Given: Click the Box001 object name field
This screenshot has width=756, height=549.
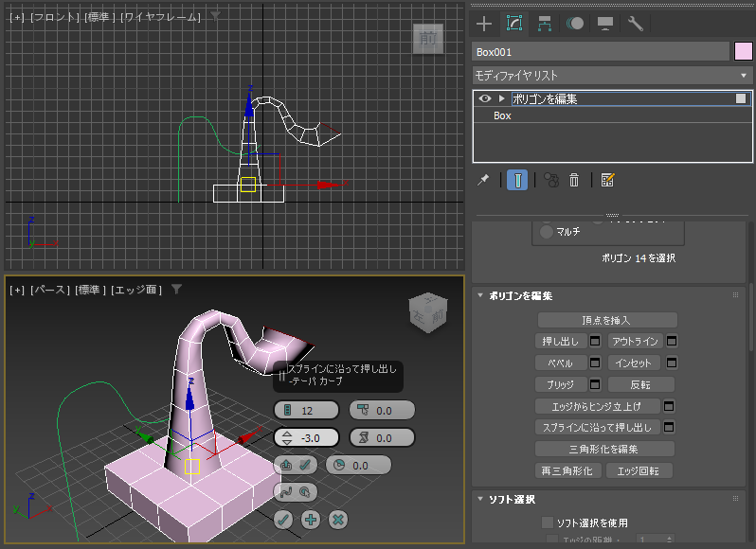Looking at the screenshot, I should pyautogui.click(x=601, y=52).
